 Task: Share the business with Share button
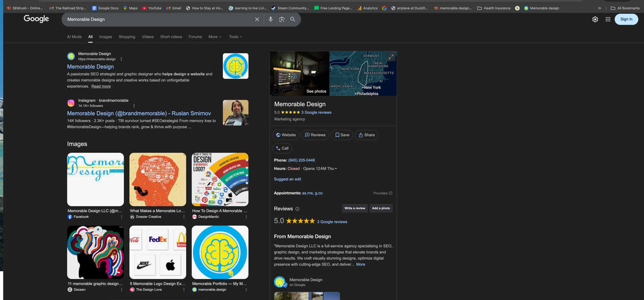coord(367,135)
